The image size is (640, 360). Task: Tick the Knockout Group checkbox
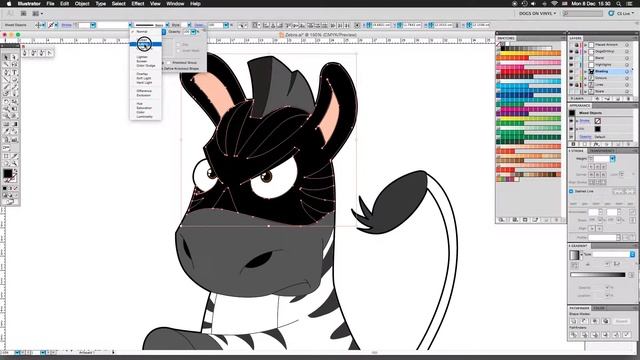(x=169, y=62)
